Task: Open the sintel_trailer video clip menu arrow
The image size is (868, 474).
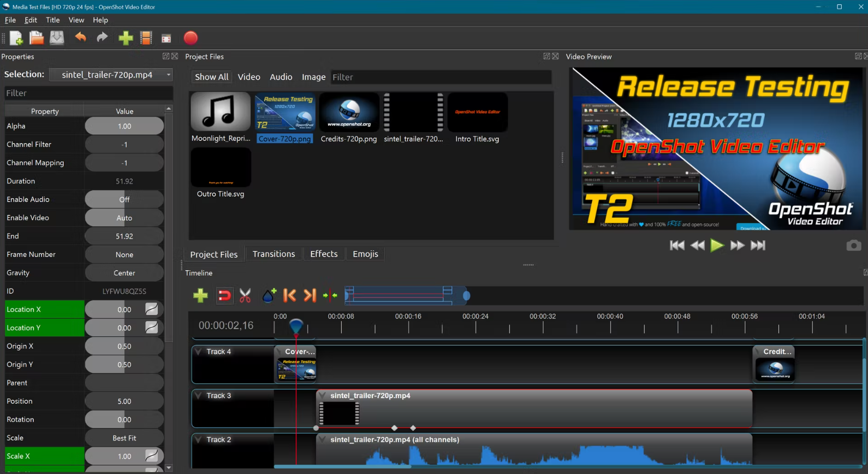Action: (x=323, y=395)
